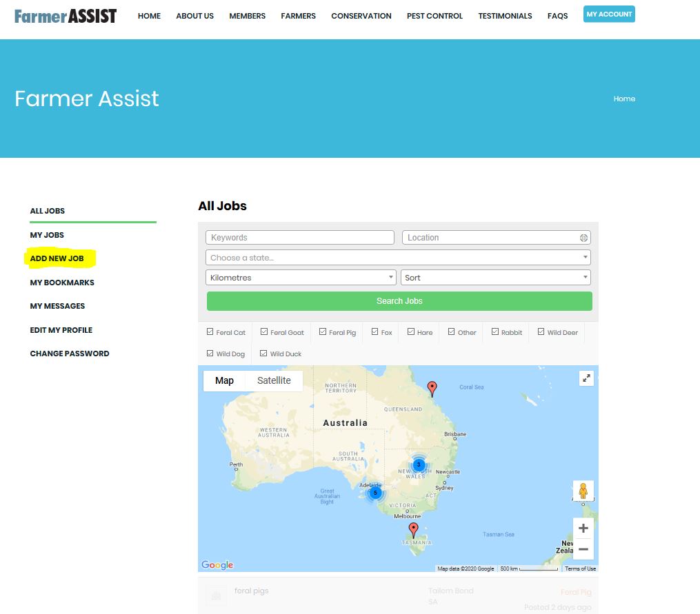Click the red marker in Tasmania
This screenshot has width=700, height=614.
click(x=413, y=530)
